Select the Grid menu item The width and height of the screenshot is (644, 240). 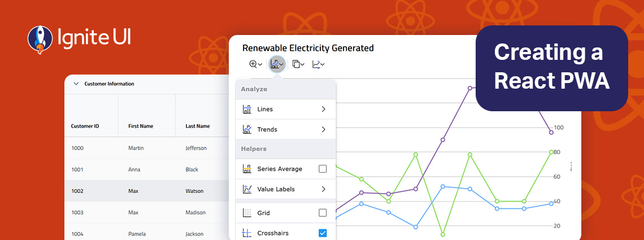coord(285,213)
